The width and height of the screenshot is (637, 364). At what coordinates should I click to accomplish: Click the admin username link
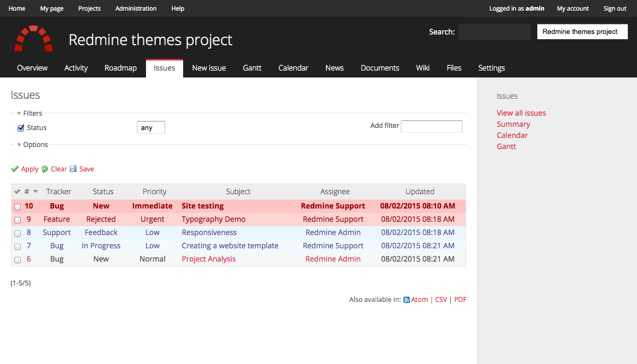coord(535,8)
